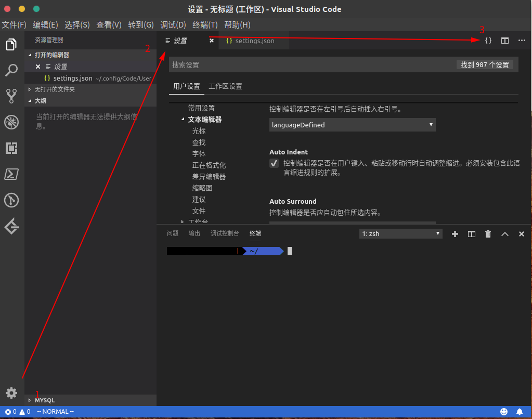Select 差异编辑器 settings category
Viewport: 532px width, 419px height.
[209, 177]
